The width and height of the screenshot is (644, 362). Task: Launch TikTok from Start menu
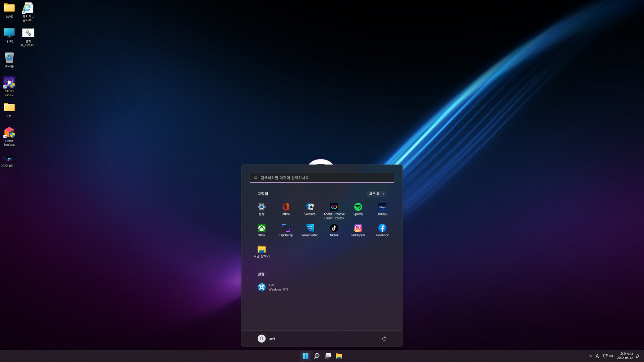[334, 231]
